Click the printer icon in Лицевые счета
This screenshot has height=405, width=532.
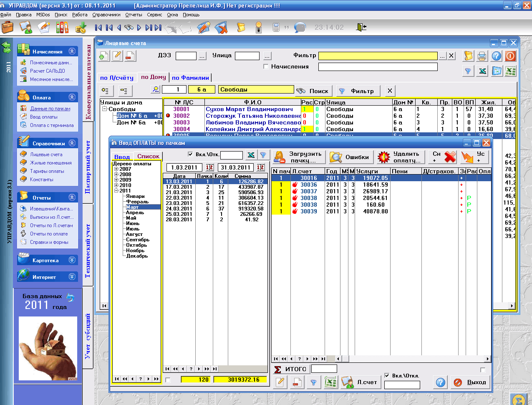click(482, 56)
